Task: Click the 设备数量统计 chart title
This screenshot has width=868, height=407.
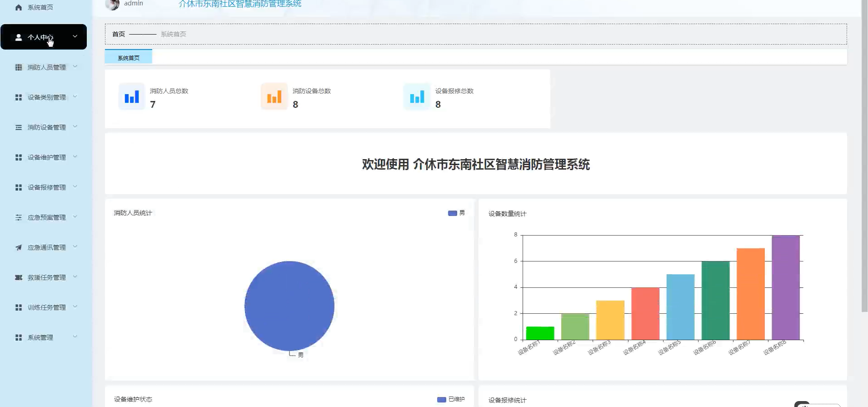Action: click(507, 214)
